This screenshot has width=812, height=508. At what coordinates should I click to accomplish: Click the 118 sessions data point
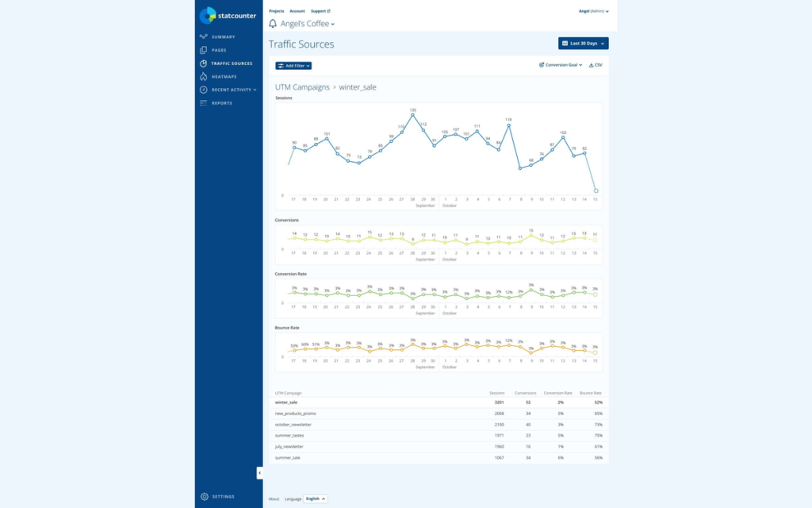pos(509,125)
